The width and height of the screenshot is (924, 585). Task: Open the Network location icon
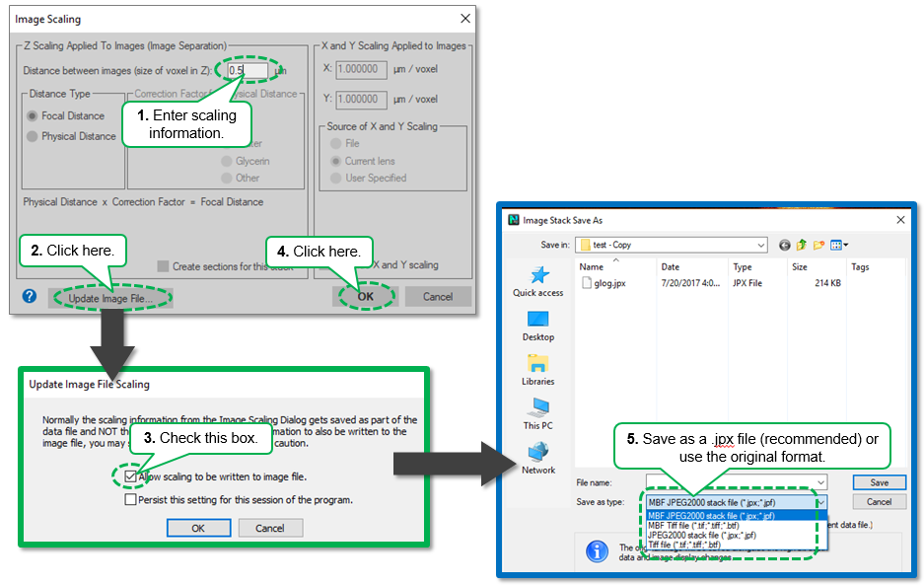pos(538,457)
